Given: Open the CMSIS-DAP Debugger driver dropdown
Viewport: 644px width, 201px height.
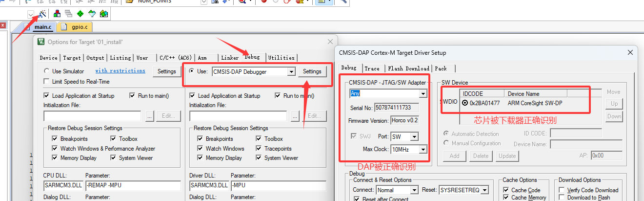Looking at the screenshot, I should [x=291, y=72].
